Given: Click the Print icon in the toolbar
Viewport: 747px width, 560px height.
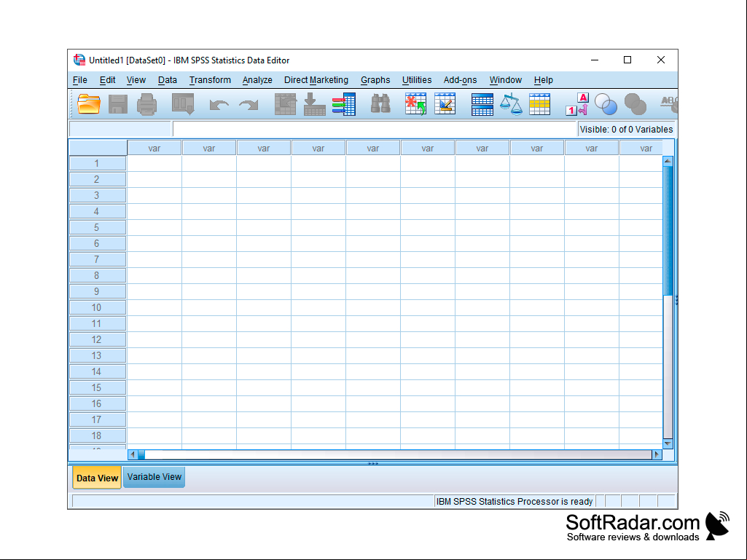Looking at the screenshot, I should tap(146, 104).
